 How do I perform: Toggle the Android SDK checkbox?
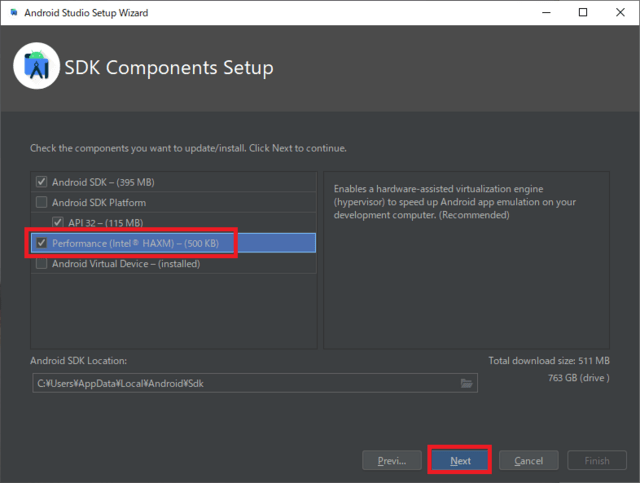[41, 182]
